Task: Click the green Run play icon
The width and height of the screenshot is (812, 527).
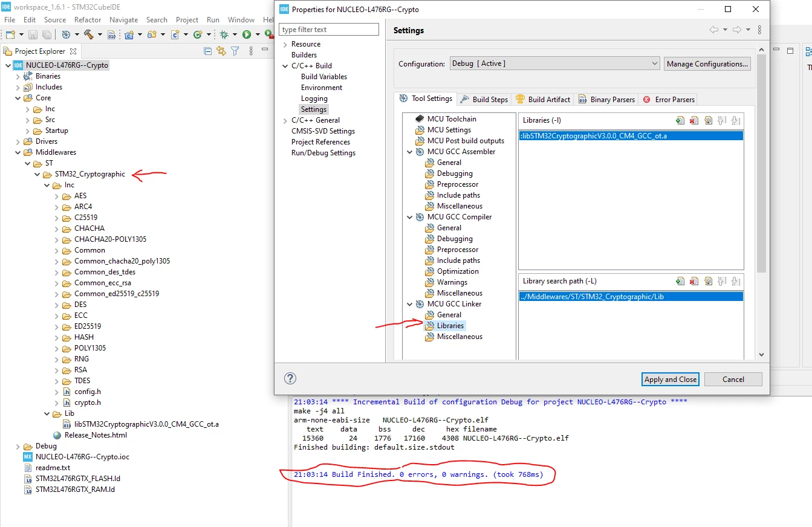Action: coord(247,35)
